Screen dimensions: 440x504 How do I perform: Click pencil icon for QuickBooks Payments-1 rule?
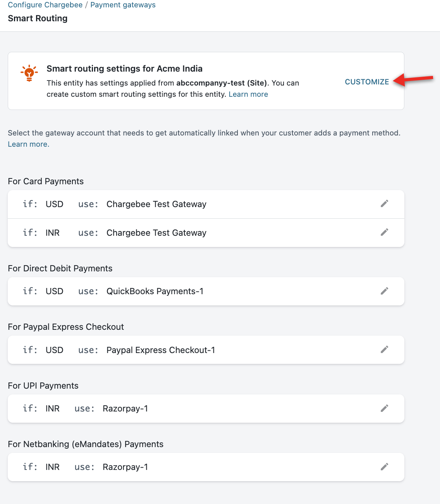tap(384, 291)
